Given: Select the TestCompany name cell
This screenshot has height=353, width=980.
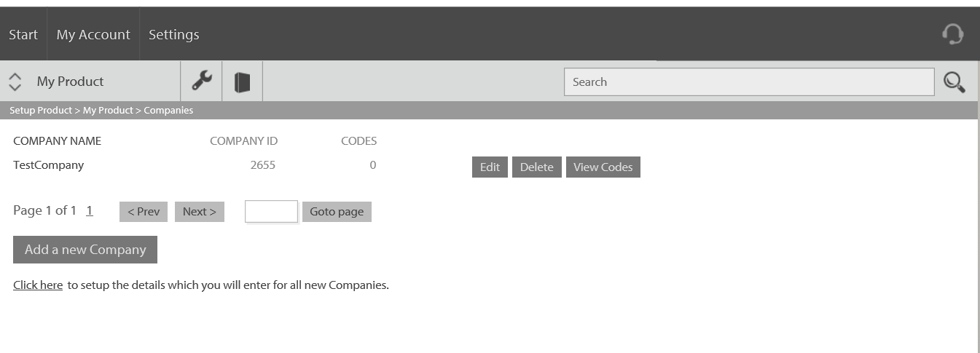Looking at the screenshot, I should [48, 165].
